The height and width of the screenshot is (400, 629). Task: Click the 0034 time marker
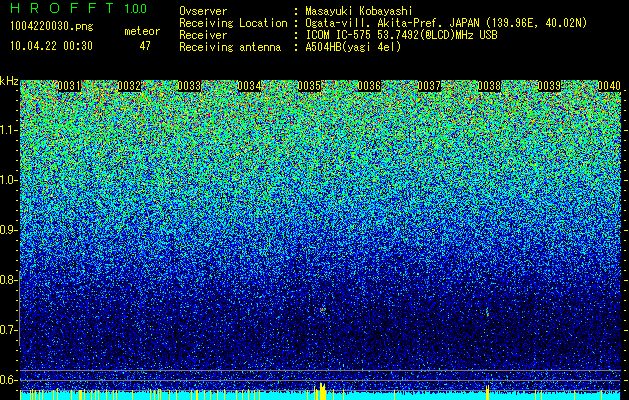250,86
